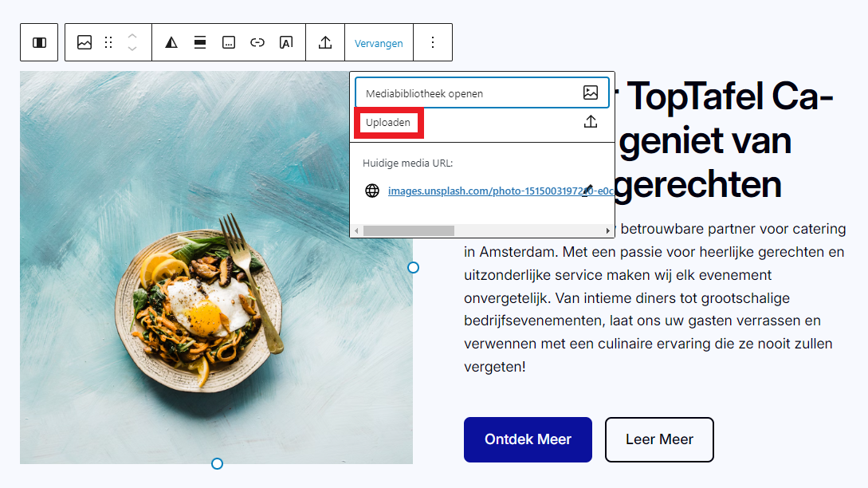Add text over image using A icon
This screenshot has width=868, height=488.
[286, 42]
